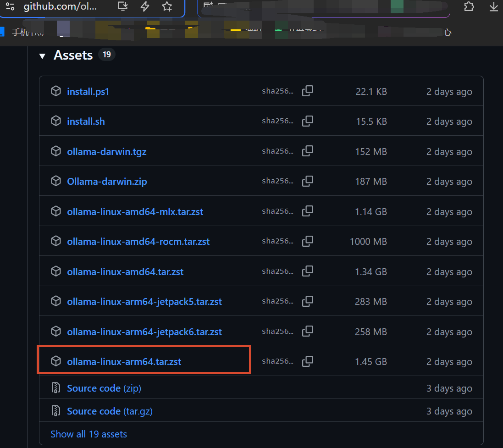Viewport: 503px width, 448px height.
Task: Bookmark this page with the star icon
Action: coord(167,6)
